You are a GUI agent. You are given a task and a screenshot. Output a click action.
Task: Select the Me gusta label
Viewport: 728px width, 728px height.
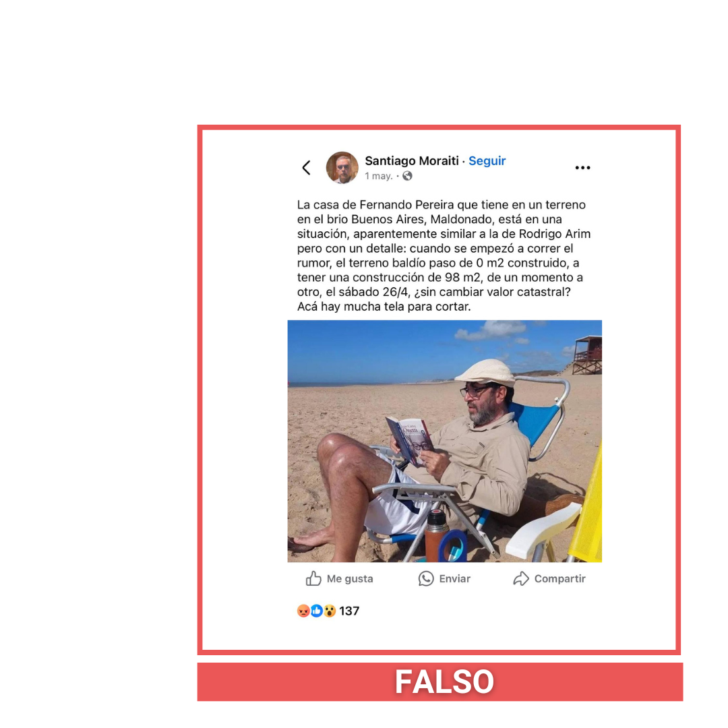(350, 579)
